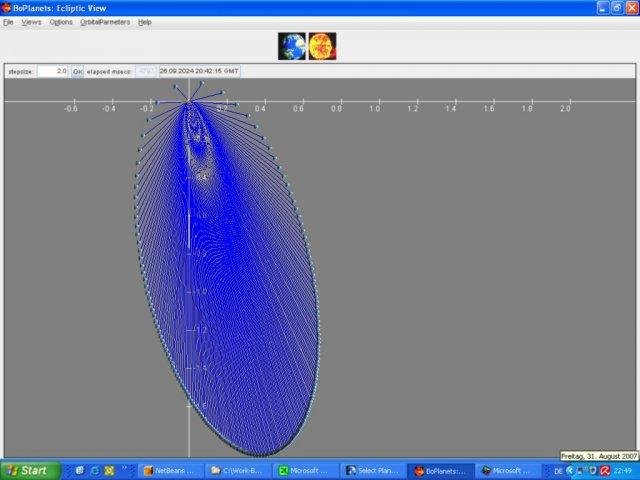Open the Options menu

click(61, 21)
